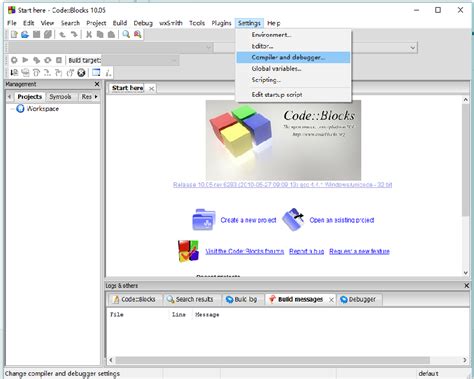474x379 pixels.
Task: Click the Step into debugger icon
Action: (x=59, y=72)
